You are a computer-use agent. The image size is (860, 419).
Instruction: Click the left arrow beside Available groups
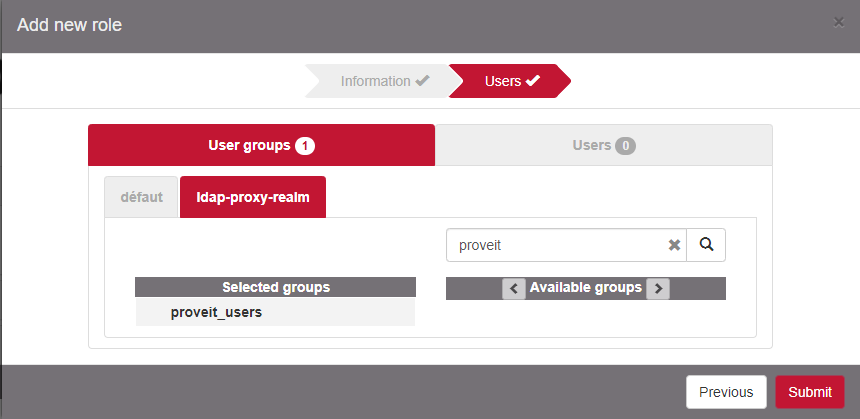(x=514, y=289)
